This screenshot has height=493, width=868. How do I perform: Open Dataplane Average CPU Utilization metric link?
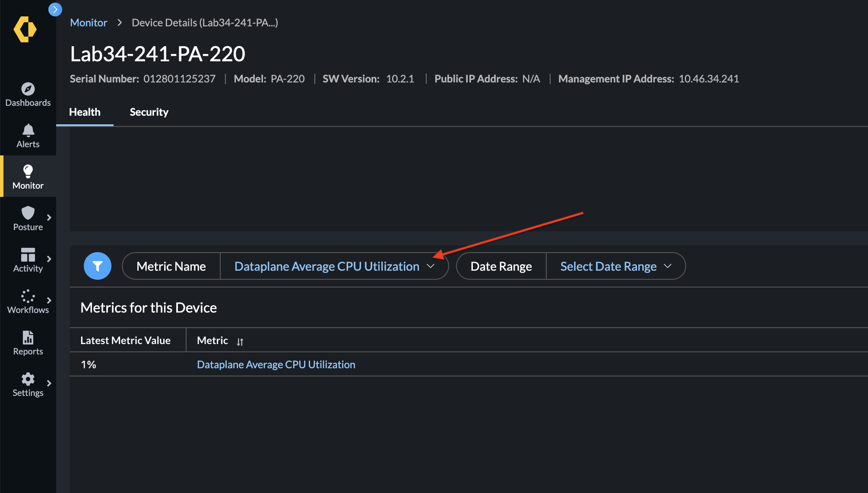tap(276, 365)
